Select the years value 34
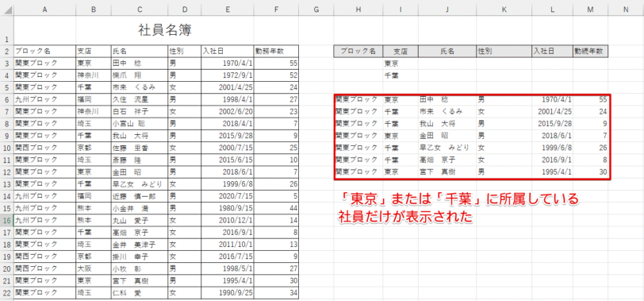Screen dimensions: 644x301 pos(276,293)
